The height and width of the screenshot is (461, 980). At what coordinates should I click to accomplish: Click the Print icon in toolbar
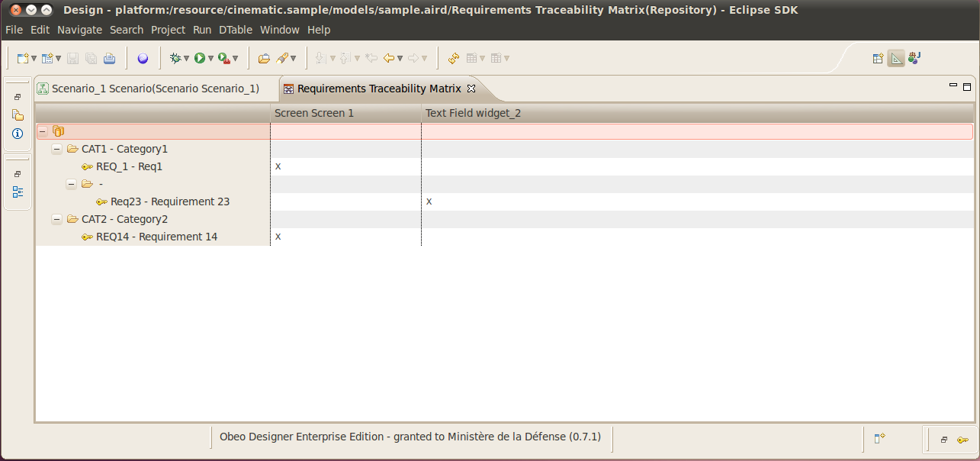tap(109, 58)
